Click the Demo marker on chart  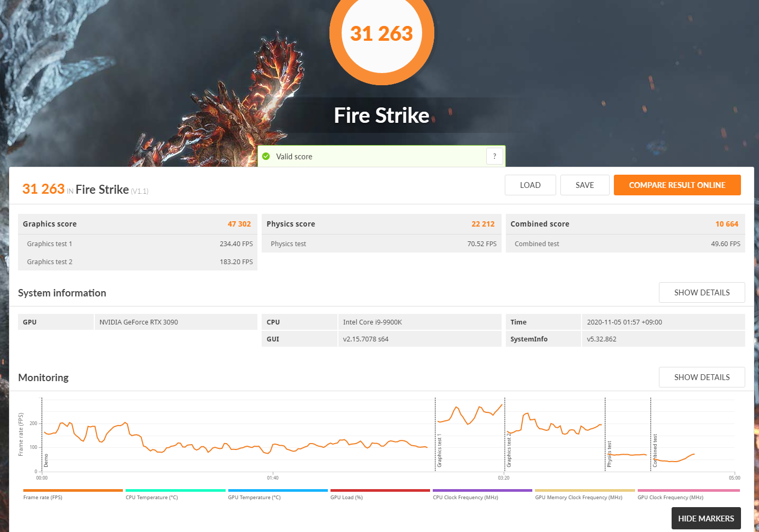[46, 460]
